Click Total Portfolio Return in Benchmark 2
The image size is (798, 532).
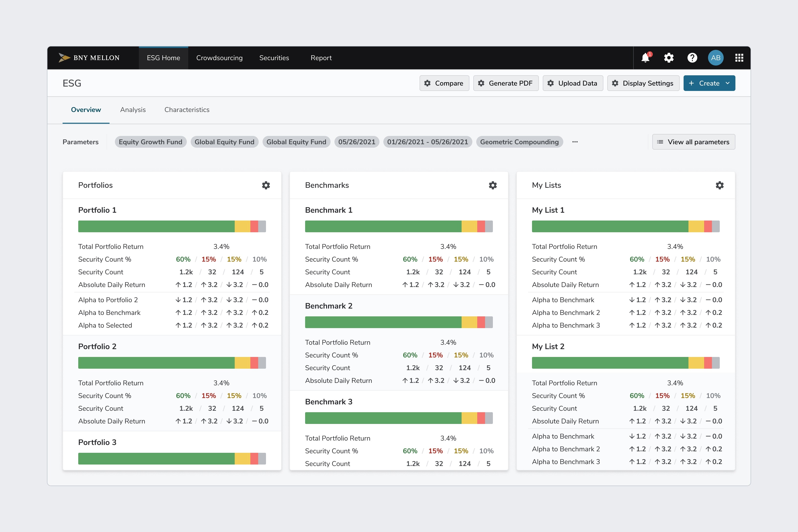[x=338, y=342]
